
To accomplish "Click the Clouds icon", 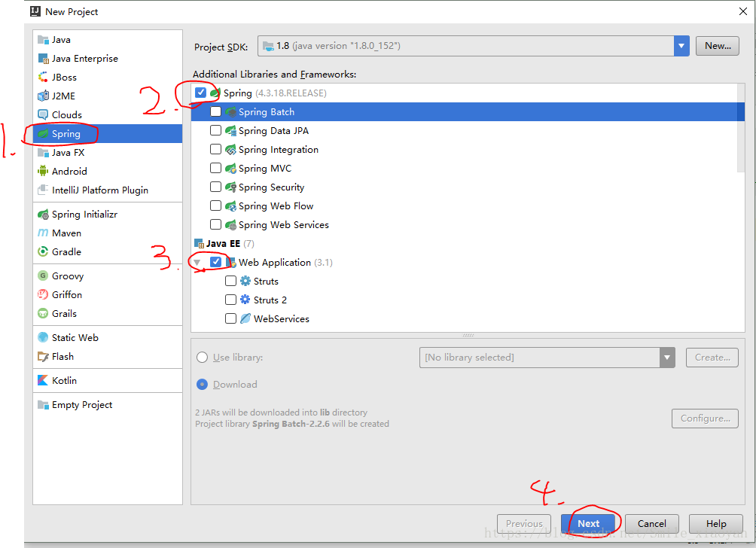I will pos(43,114).
